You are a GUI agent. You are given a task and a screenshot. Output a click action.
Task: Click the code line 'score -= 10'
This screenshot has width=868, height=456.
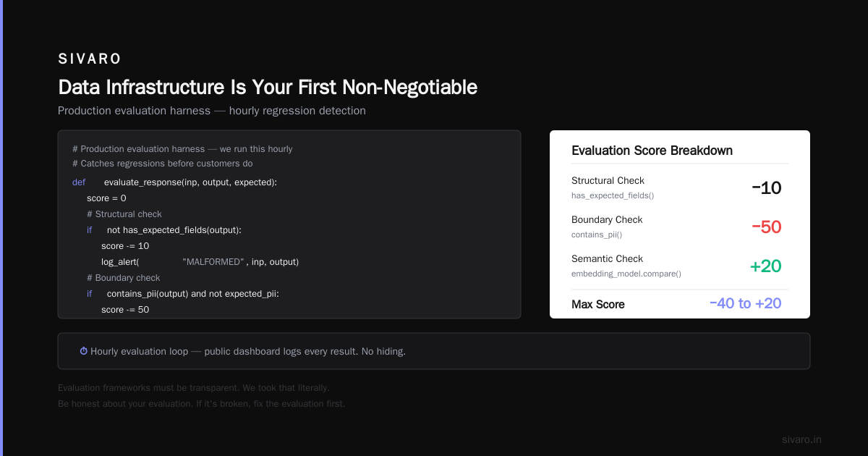(x=125, y=246)
